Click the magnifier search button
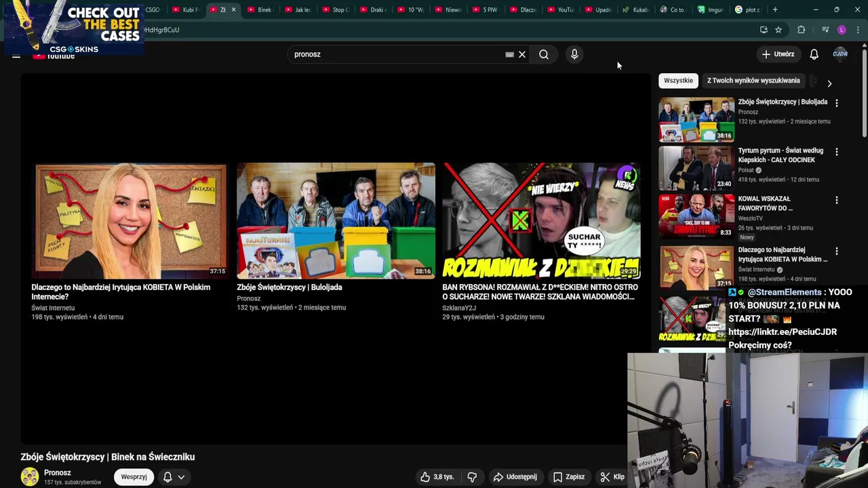This screenshot has height=488, width=868. 544,54
